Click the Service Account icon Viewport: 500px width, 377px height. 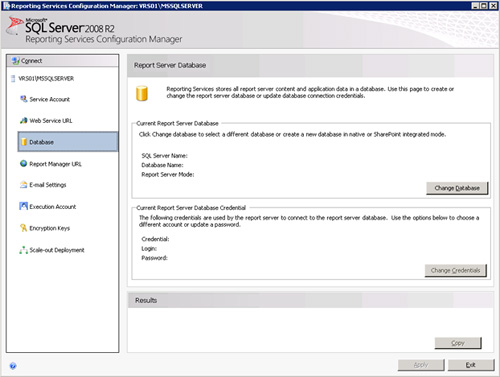[x=23, y=99]
